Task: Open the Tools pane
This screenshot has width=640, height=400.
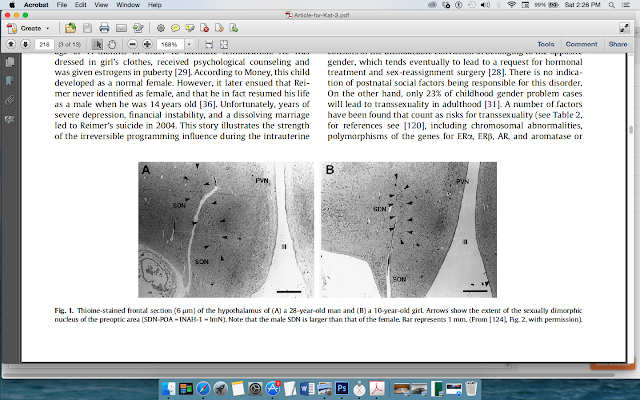Action: tap(546, 44)
